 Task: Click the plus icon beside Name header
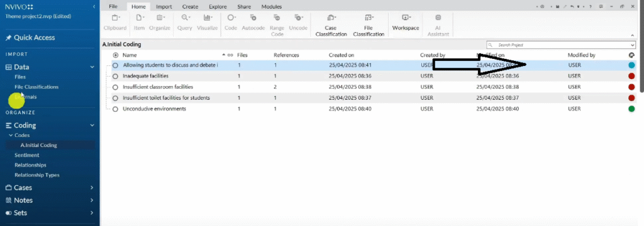point(116,55)
